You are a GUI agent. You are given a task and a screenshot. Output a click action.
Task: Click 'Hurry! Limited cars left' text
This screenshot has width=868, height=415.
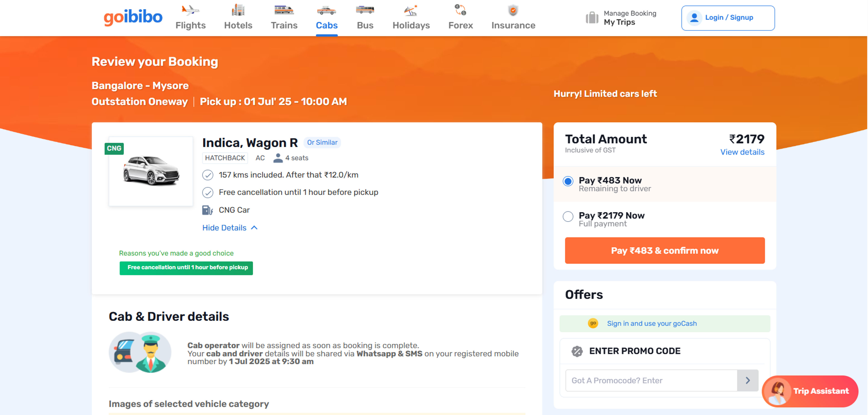click(x=605, y=94)
